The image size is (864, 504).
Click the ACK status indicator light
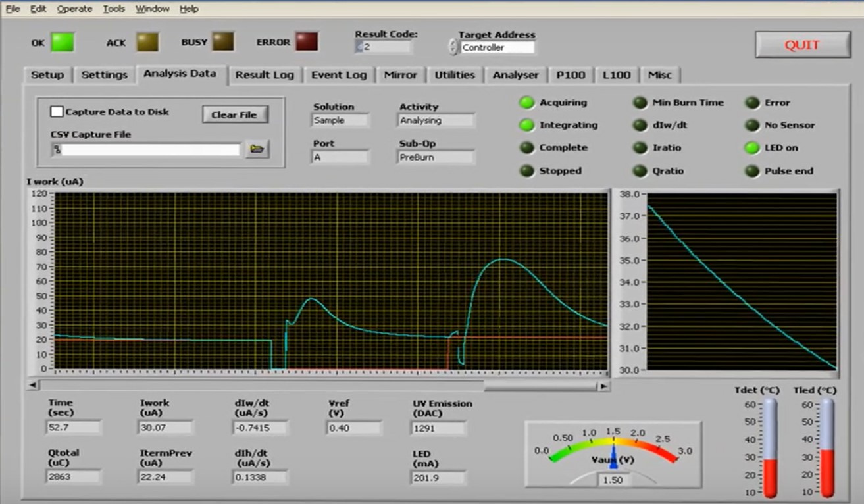point(147,42)
